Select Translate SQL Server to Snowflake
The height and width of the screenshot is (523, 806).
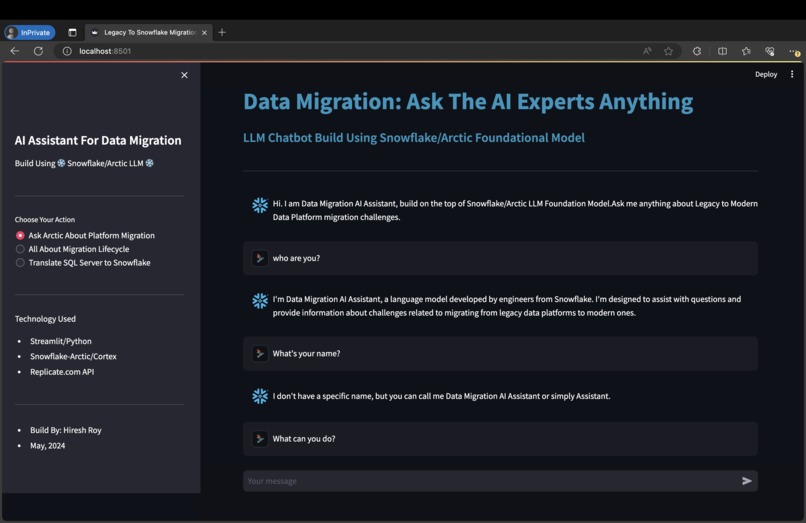(83, 262)
